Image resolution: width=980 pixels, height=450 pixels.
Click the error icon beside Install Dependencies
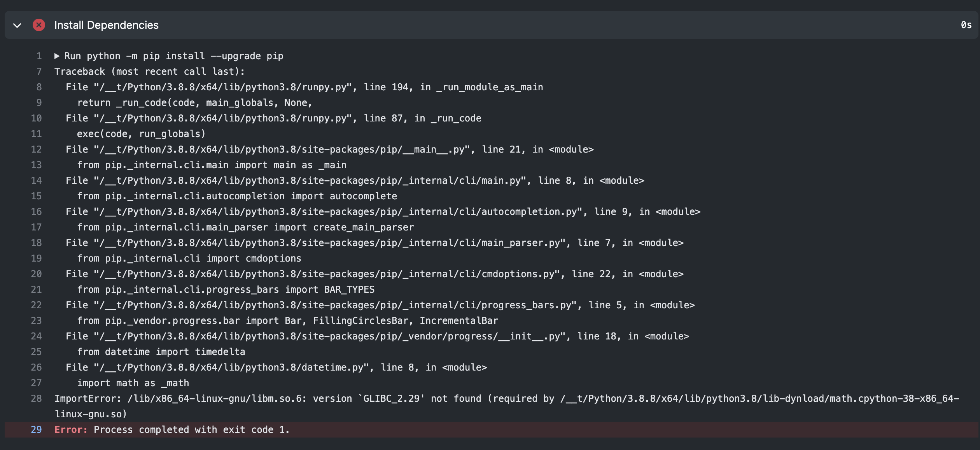(39, 25)
